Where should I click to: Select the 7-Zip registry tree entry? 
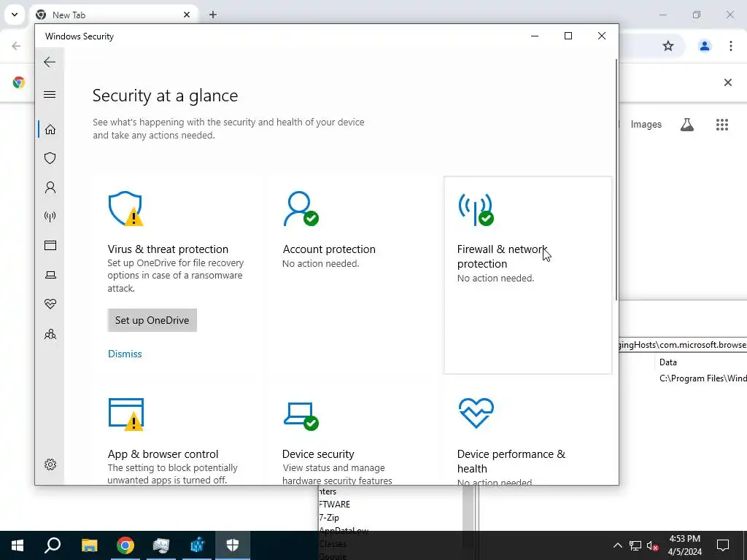[329, 517]
